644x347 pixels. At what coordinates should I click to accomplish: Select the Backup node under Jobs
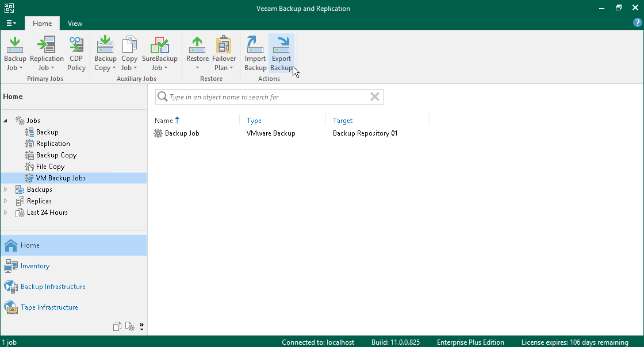click(x=47, y=132)
